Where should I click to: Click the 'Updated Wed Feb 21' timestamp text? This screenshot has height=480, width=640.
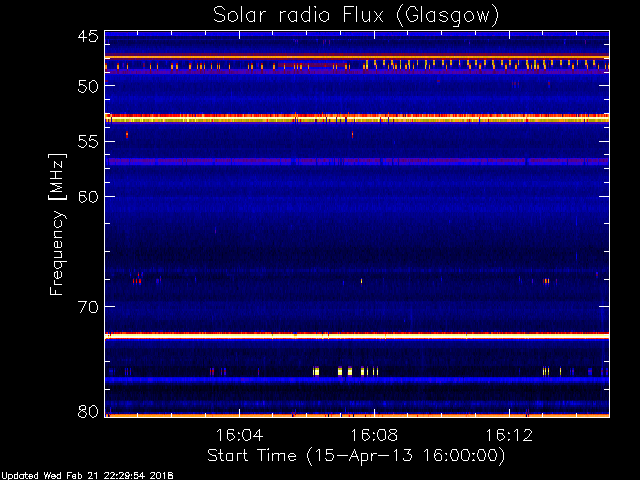[x=87, y=476]
